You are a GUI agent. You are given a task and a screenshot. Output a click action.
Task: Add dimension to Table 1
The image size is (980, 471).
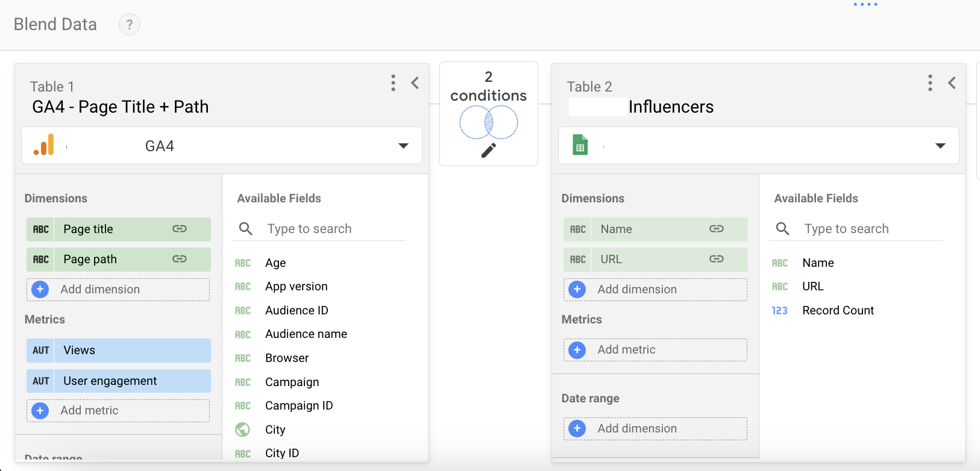pos(118,290)
